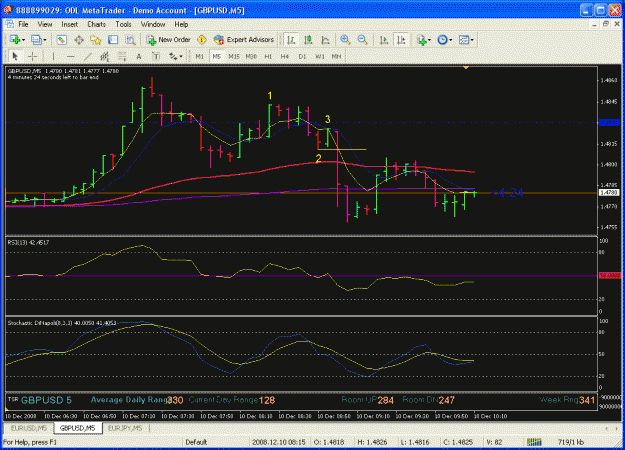Expand the Arrows objects dropdown
Image resolution: width=625 pixels, height=450 pixels.
coord(181,57)
